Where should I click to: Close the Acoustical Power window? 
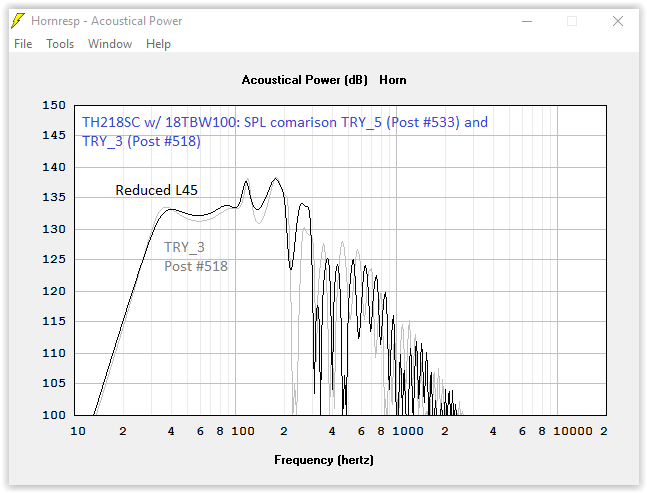coord(618,21)
